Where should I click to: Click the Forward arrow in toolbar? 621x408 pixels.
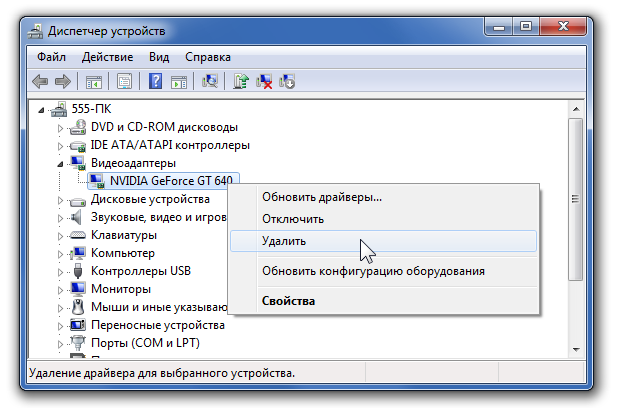[63, 81]
